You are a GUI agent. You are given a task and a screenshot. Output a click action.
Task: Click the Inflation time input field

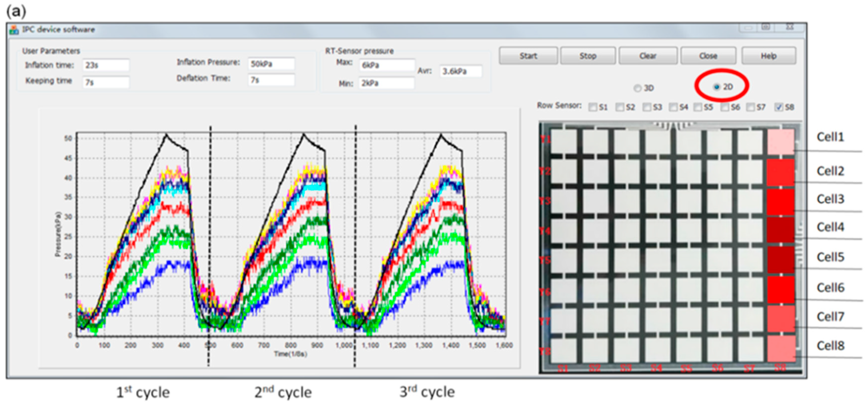coord(106,65)
